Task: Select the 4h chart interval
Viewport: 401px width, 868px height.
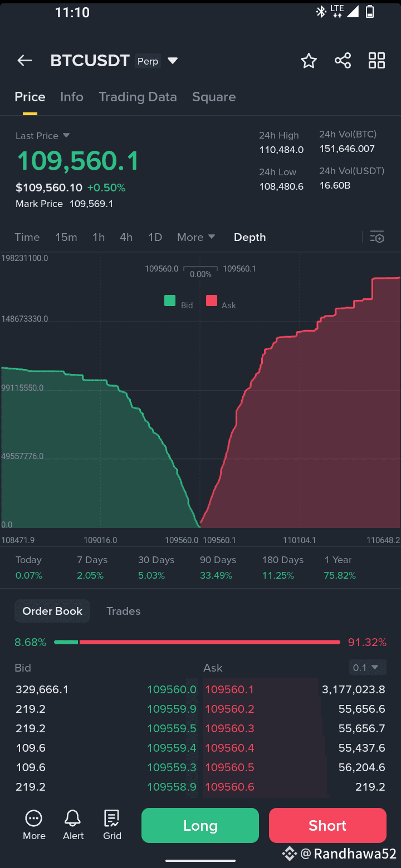Action: pos(126,237)
